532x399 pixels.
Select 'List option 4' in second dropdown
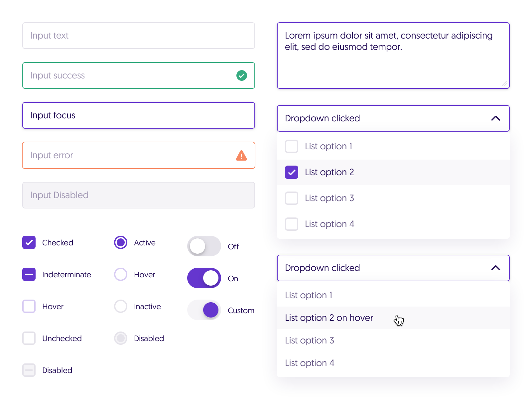click(310, 363)
